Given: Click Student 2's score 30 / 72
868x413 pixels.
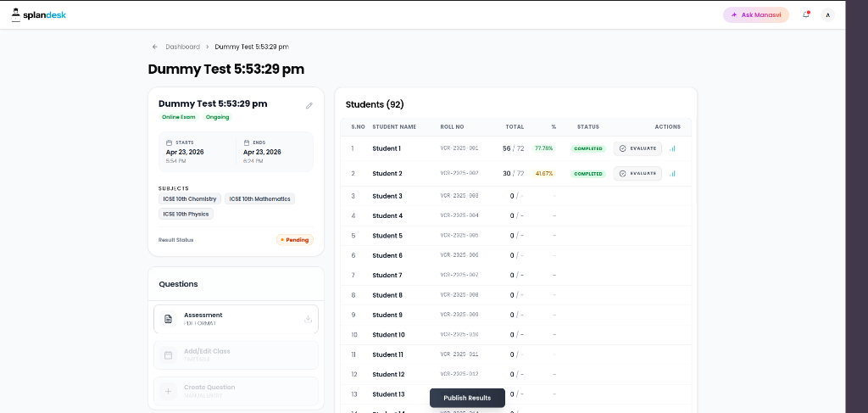Looking at the screenshot, I should [513, 173].
